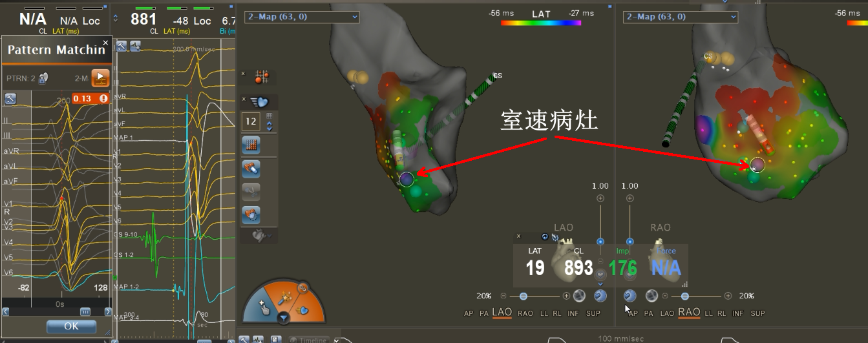Click plus on left 20% zoom slider
The width and height of the screenshot is (868, 343).
coord(567,296)
